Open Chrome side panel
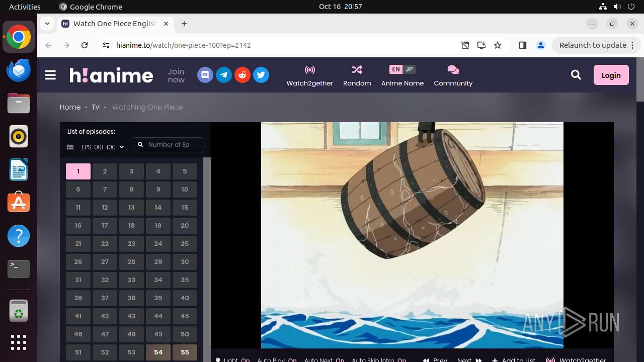644x362 pixels. 522,45
